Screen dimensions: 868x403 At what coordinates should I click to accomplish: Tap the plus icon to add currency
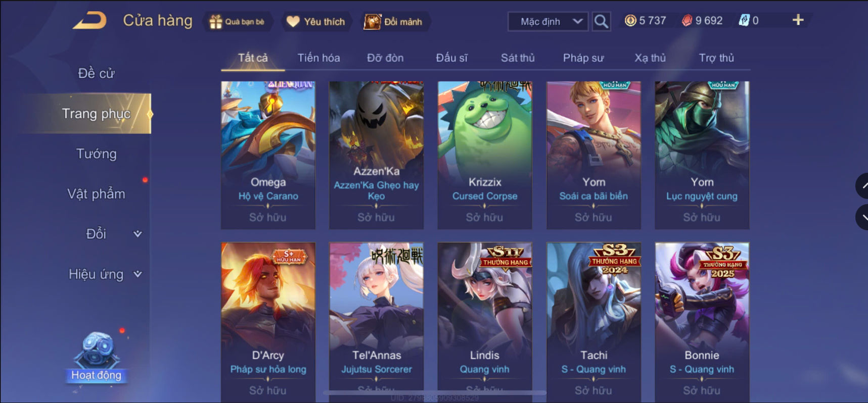coord(798,20)
